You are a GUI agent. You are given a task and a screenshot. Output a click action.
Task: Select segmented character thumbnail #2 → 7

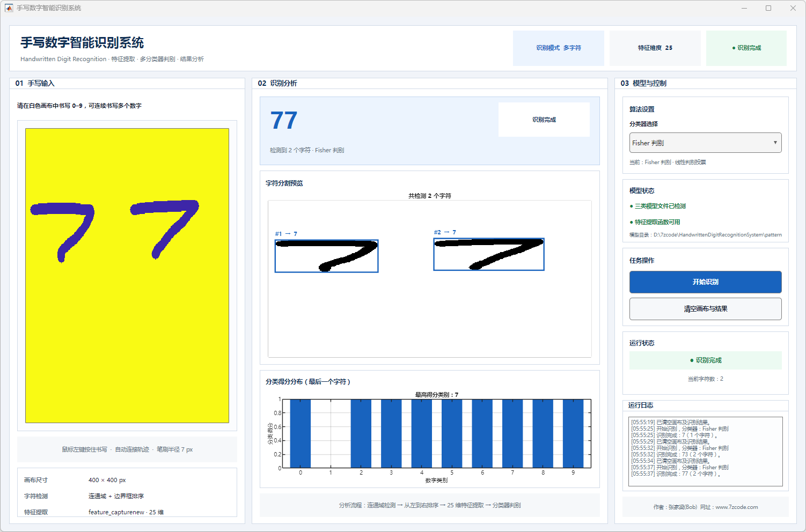point(489,254)
